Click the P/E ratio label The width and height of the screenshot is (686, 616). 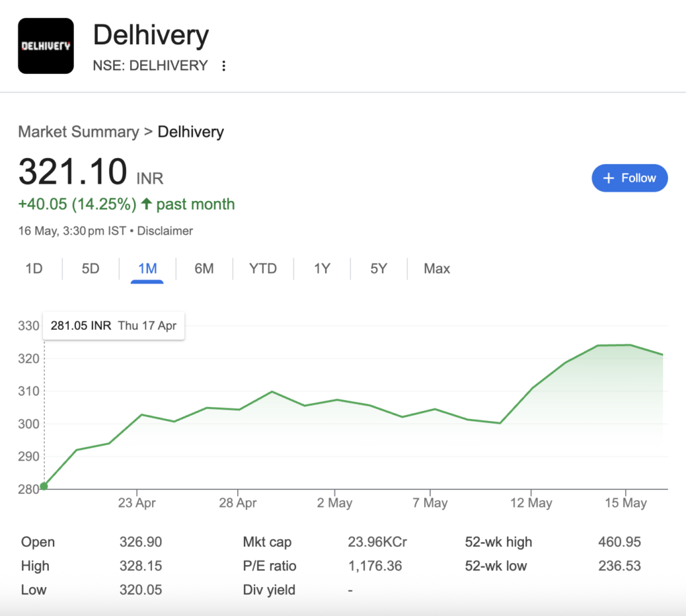pos(269,566)
